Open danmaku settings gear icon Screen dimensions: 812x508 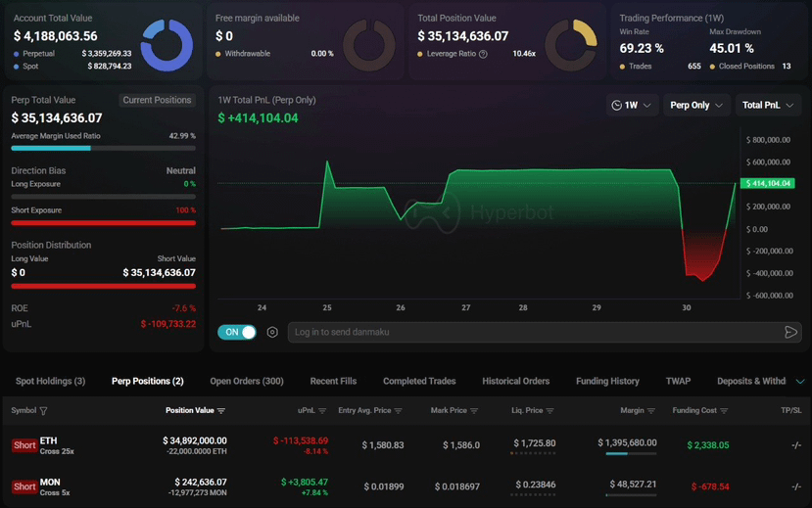pos(272,332)
